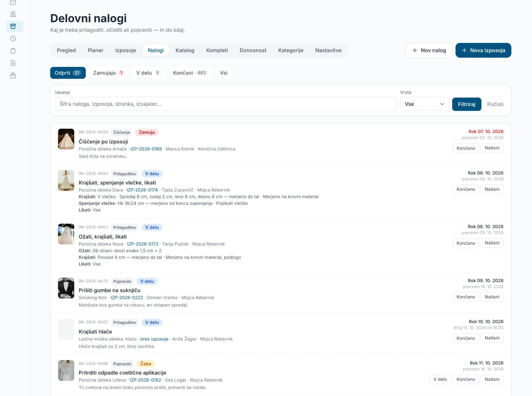
Task: Switch to the Planer tab
Action: 95,50
